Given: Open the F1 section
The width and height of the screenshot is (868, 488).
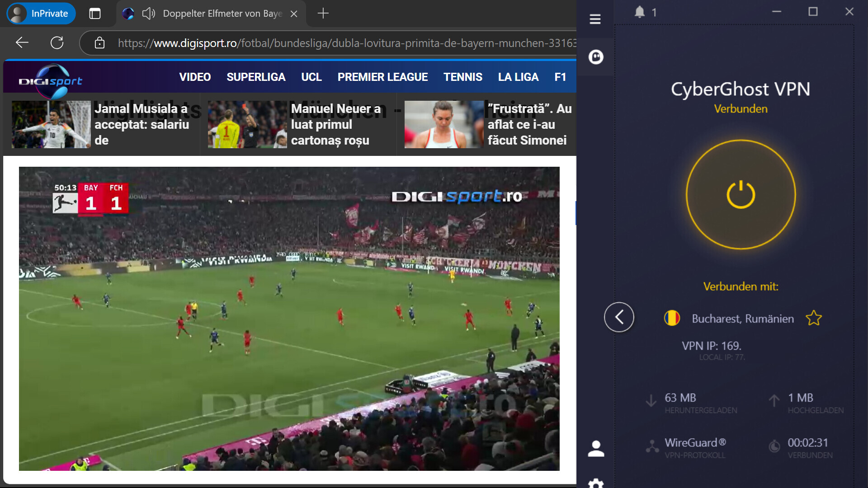Looking at the screenshot, I should tap(560, 77).
